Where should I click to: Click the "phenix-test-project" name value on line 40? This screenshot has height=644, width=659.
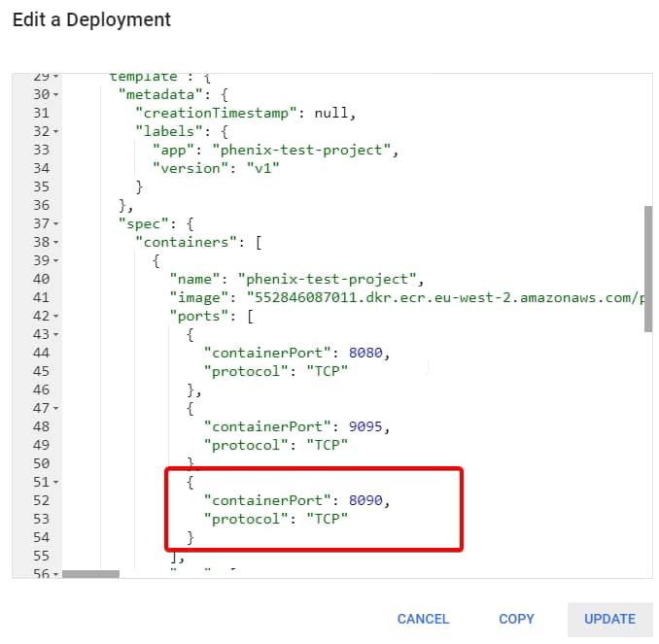point(327,280)
